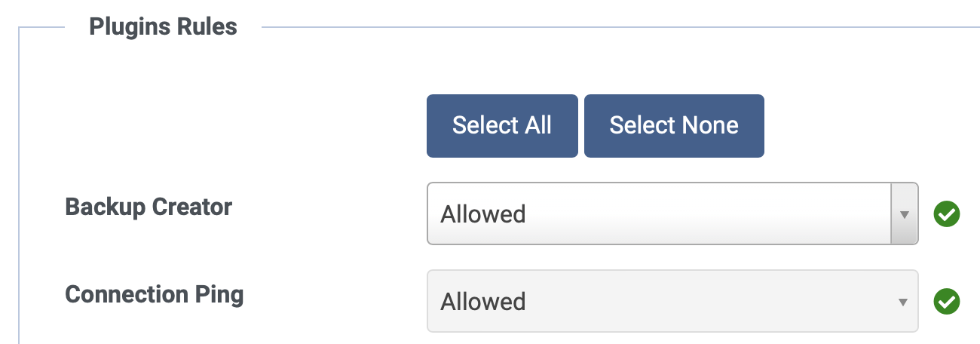This screenshot has width=980, height=344.
Task: Click the Allowed text in Backup Creator field
Action: tap(483, 214)
